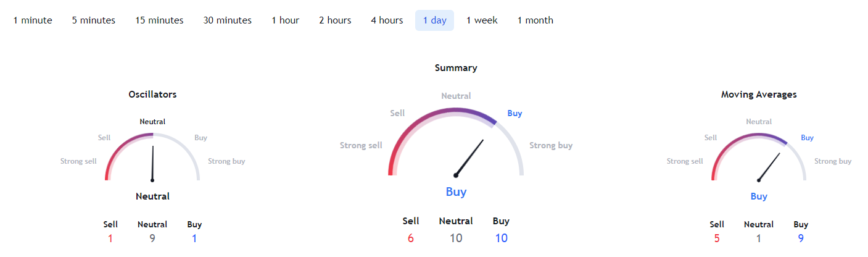Click the Oscillators heading

click(x=152, y=95)
